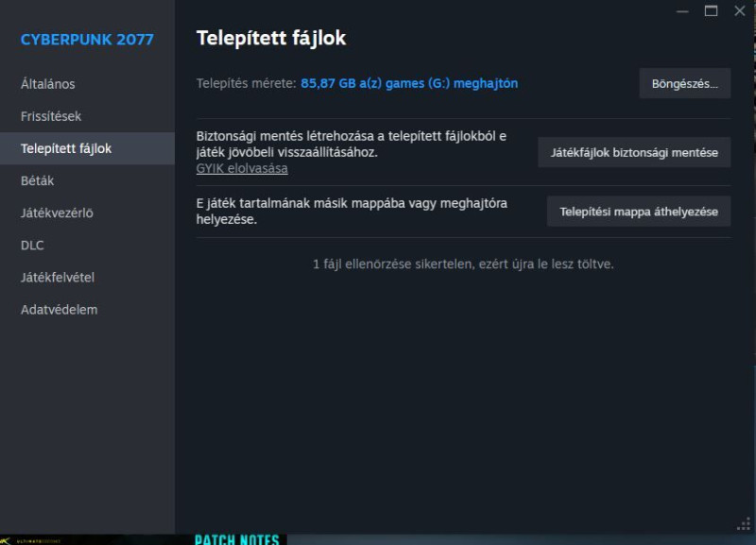Open the GYIK elolvasása link
This screenshot has width=756, height=545.
tap(242, 168)
